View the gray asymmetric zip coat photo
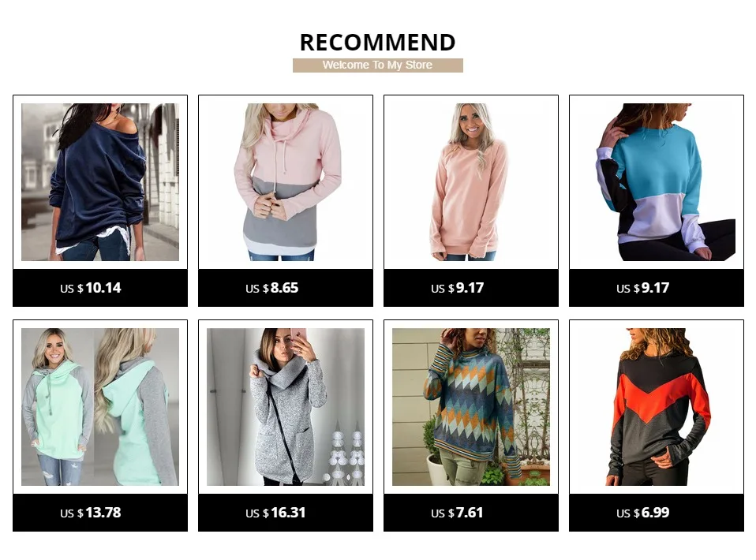Viewport: 756px width, 560px height. point(286,407)
